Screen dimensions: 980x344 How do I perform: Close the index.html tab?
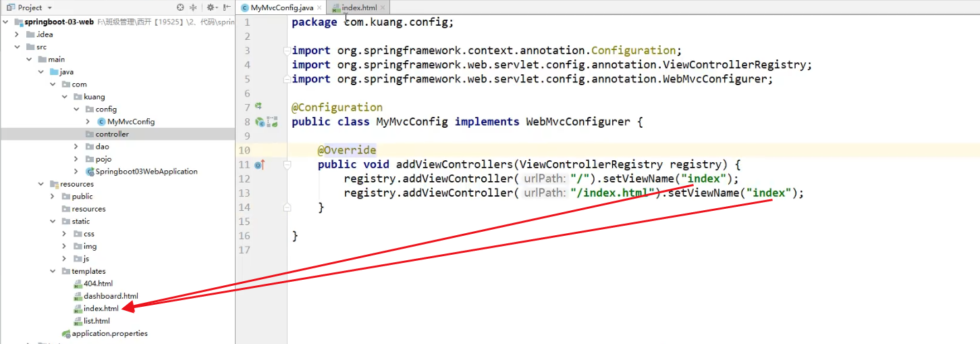point(383,7)
